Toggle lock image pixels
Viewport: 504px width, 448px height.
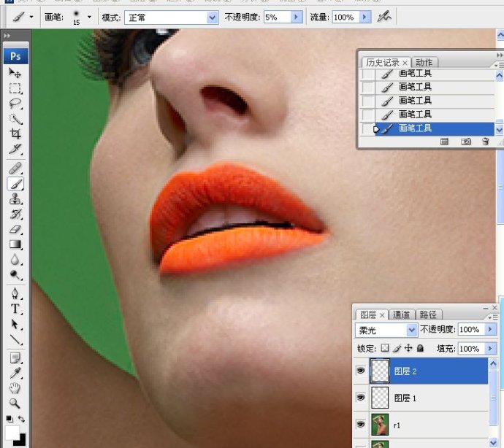[x=397, y=348]
